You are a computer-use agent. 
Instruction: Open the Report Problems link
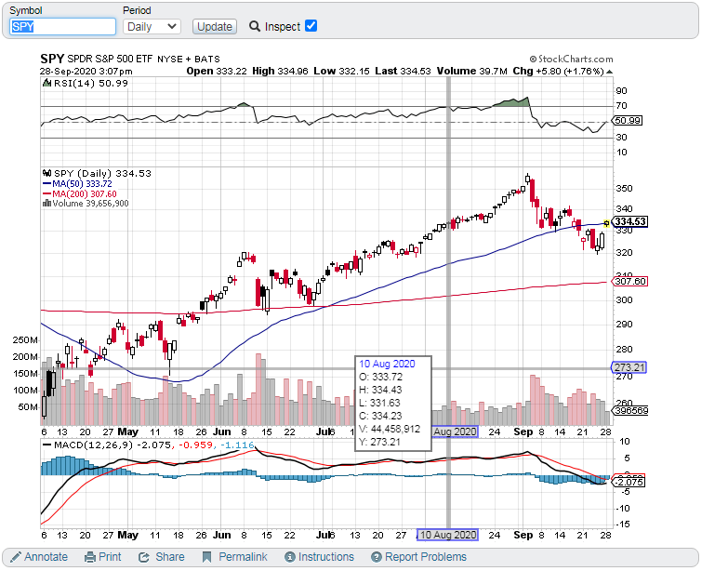(x=426, y=557)
